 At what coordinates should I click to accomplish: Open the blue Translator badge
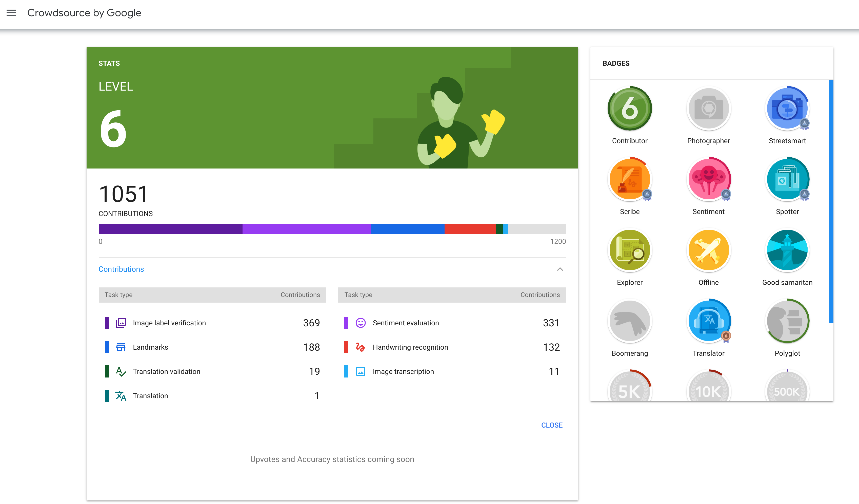tap(708, 321)
